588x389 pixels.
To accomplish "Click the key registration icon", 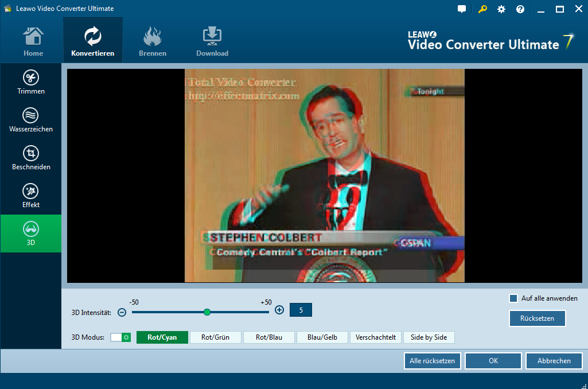I will (x=482, y=9).
